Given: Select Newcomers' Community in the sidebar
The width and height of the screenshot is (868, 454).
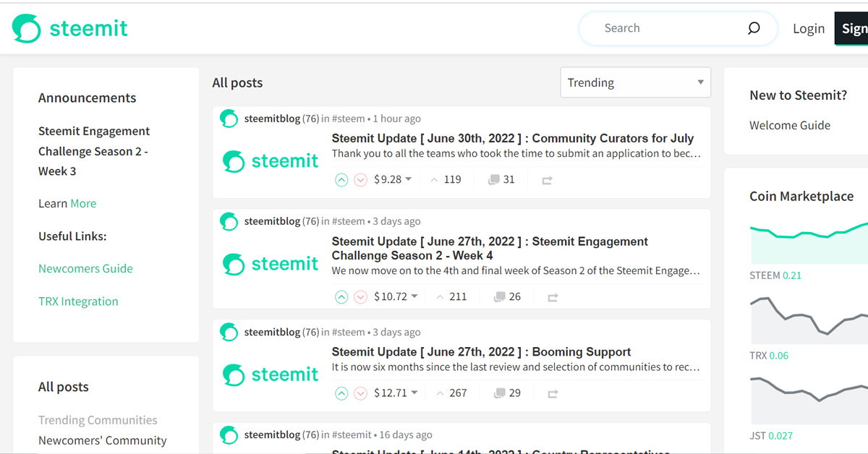Looking at the screenshot, I should click(x=102, y=440).
